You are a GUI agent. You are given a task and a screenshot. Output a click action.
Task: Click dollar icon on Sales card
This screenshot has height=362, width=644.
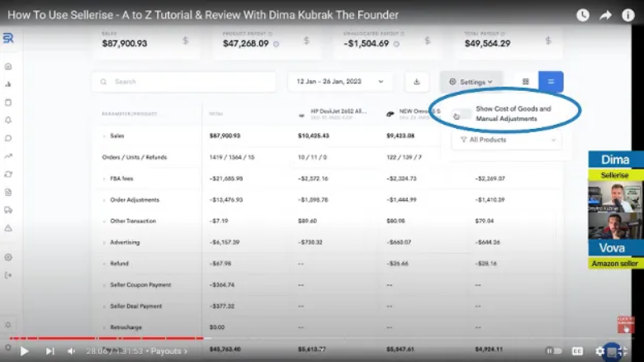[186, 40]
